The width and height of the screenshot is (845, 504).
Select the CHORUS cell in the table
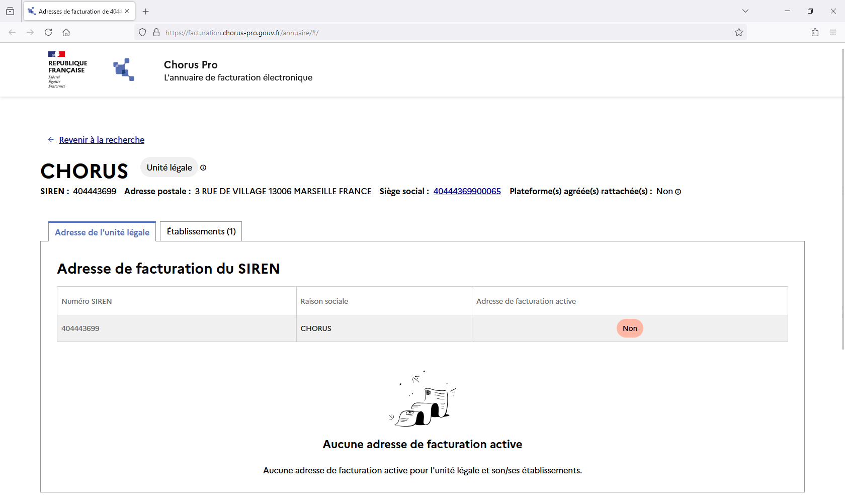(x=384, y=328)
